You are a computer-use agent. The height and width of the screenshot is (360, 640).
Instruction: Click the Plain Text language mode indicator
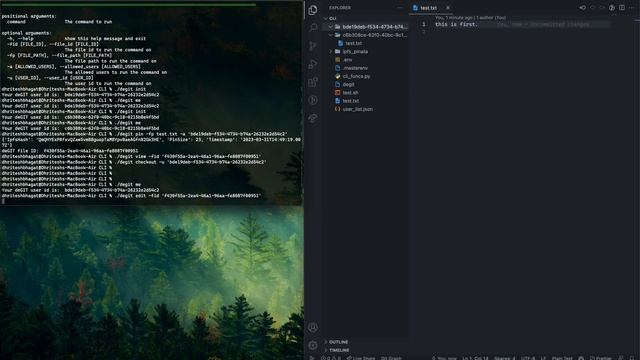(562, 358)
